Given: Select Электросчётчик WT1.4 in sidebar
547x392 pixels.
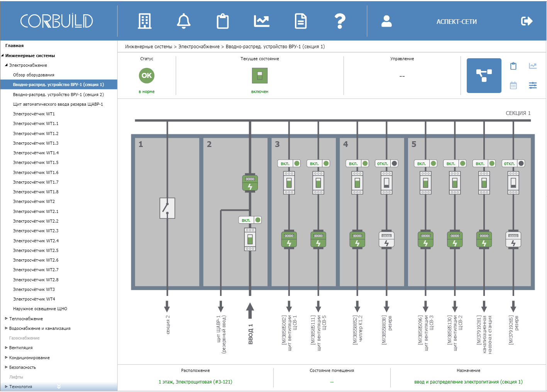Looking at the screenshot, I should 36,153.
